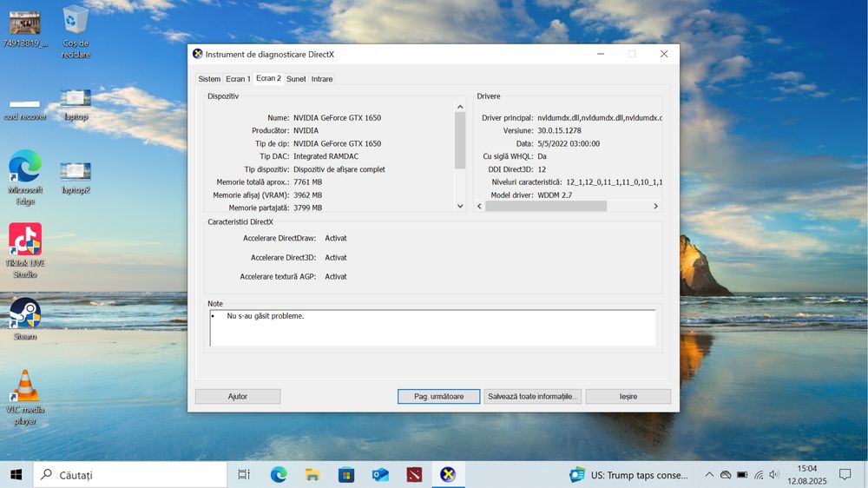
Task: Open Microsoft Store from the taskbar
Action: coord(346,475)
